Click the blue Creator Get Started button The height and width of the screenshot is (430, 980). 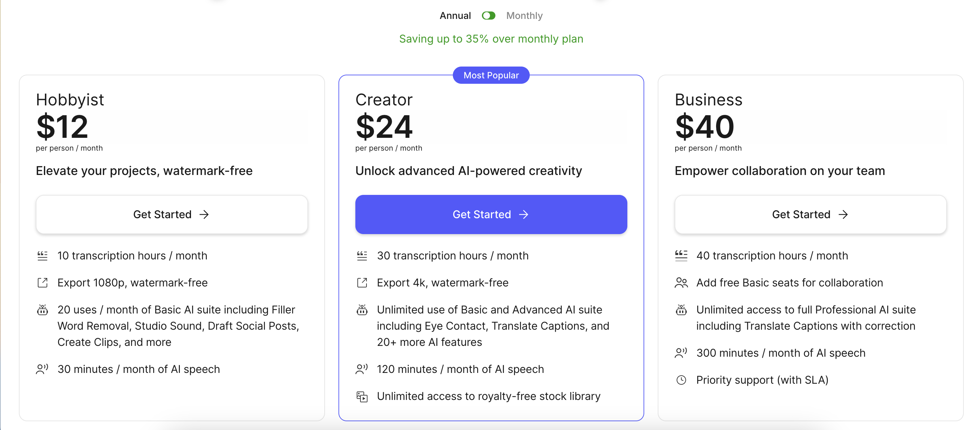tap(491, 214)
